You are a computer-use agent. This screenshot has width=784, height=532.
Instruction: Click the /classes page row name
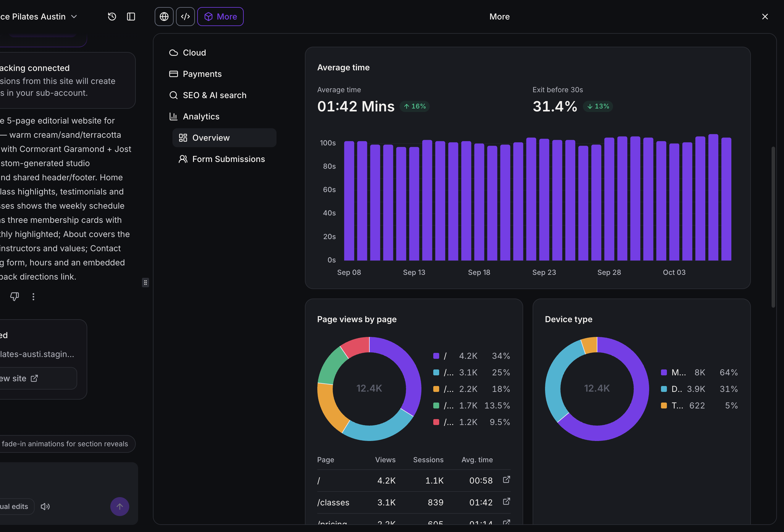click(x=333, y=502)
